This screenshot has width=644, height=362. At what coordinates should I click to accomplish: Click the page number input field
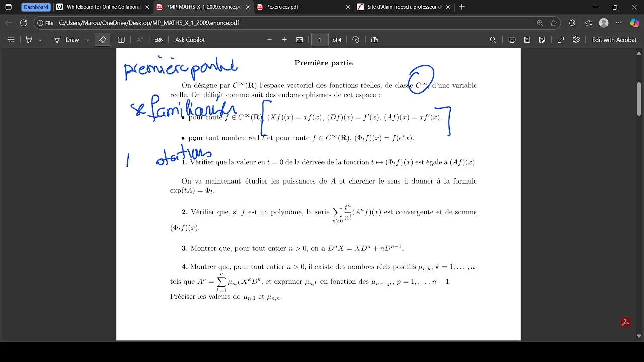click(320, 40)
